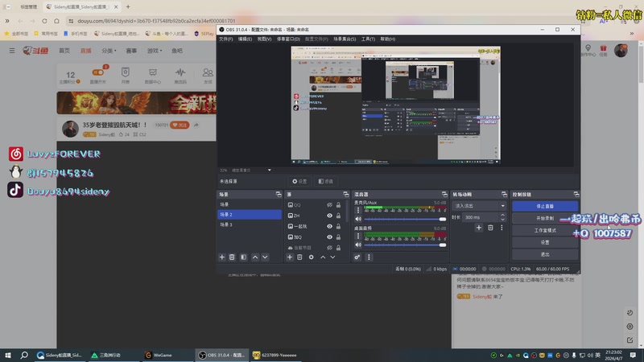Open scene filters icon in scenes panel
Viewport: 644px width, 362px height.
tap(244, 257)
